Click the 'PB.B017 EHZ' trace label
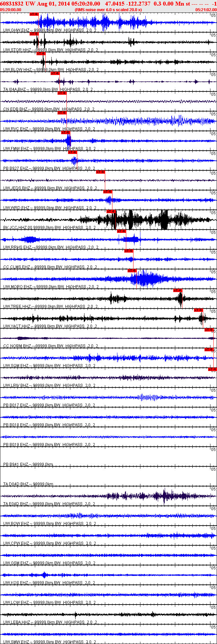 pyautogui.click(x=16, y=405)
